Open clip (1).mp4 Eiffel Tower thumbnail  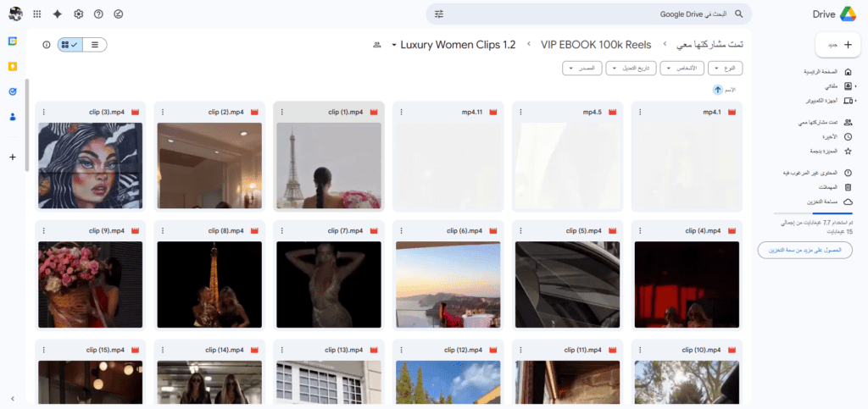[329, 165]
